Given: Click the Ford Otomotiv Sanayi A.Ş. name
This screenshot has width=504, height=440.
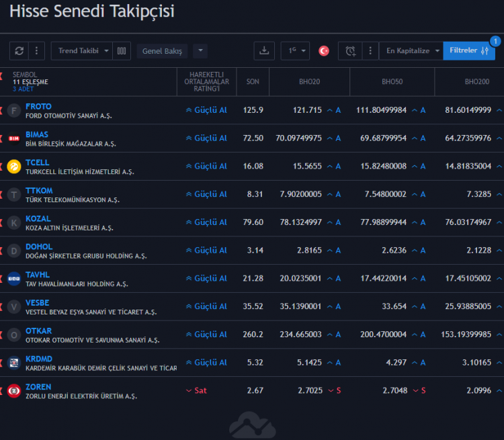Looking at the screenshot, I should 69,116.
